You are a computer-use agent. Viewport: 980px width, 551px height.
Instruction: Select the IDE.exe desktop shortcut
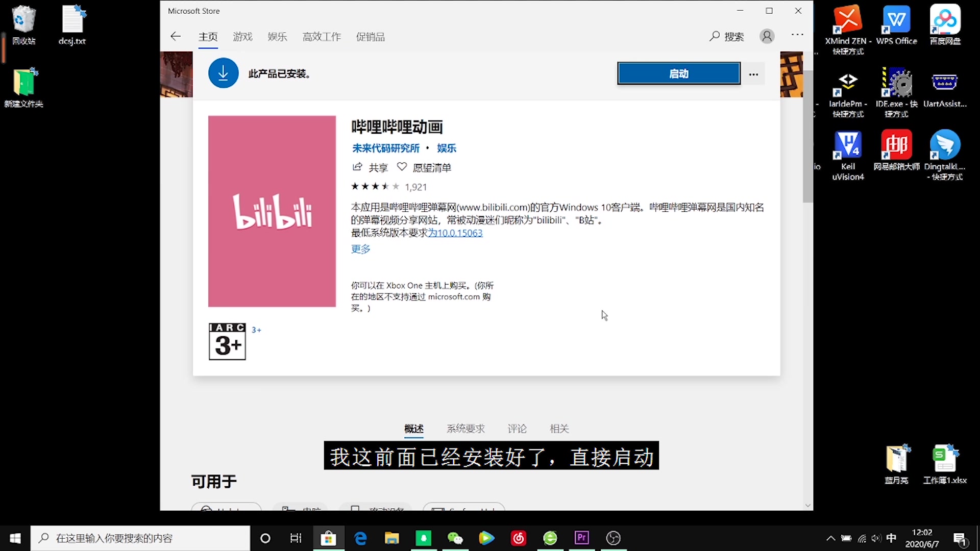pos(896,93)
